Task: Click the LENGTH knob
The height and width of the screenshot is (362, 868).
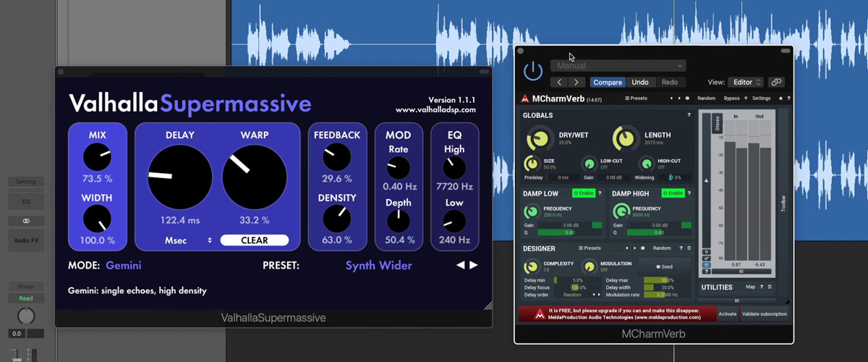Action: tap(625, 138)
